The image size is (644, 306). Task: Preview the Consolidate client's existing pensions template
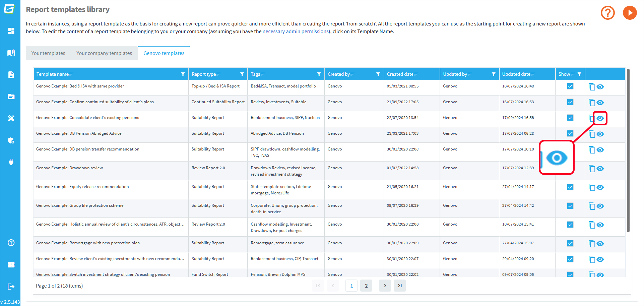(x=600, y=118)
